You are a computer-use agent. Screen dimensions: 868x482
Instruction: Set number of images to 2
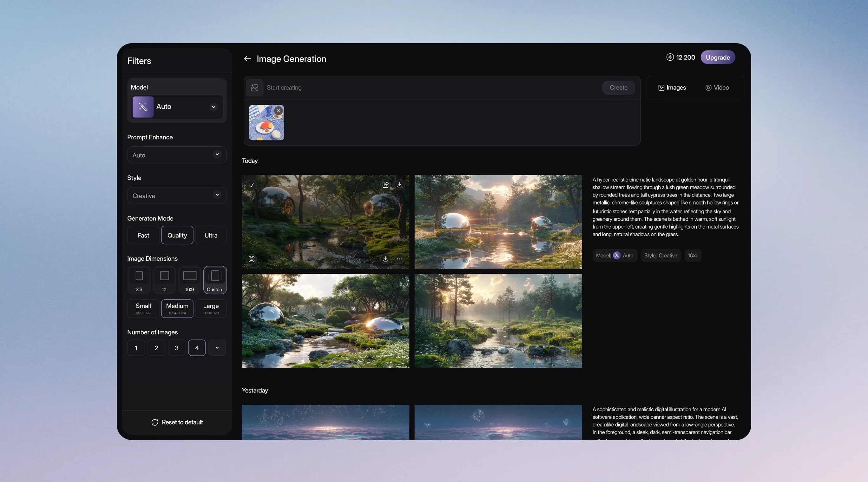click(x=156, y=348)
